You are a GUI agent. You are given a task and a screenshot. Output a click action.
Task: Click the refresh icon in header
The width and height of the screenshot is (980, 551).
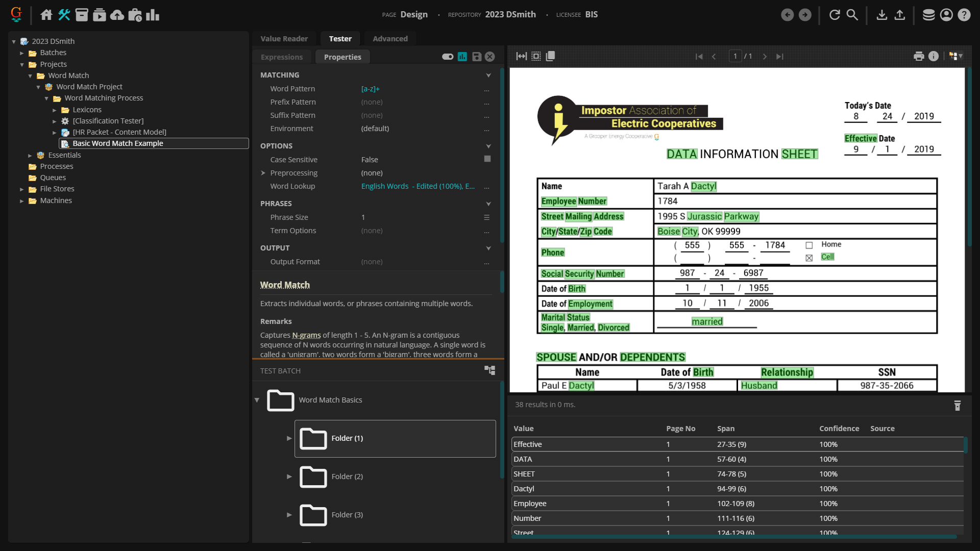click(835, 15)
